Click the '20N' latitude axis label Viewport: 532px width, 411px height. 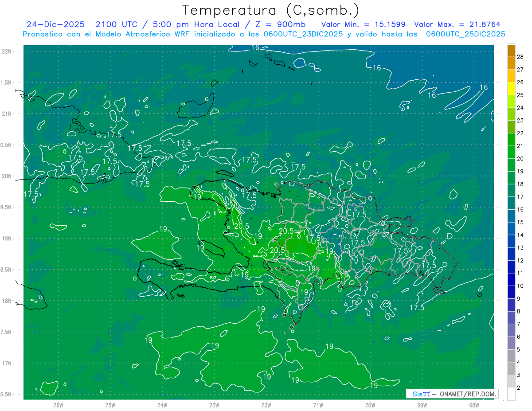pos(7,176)
